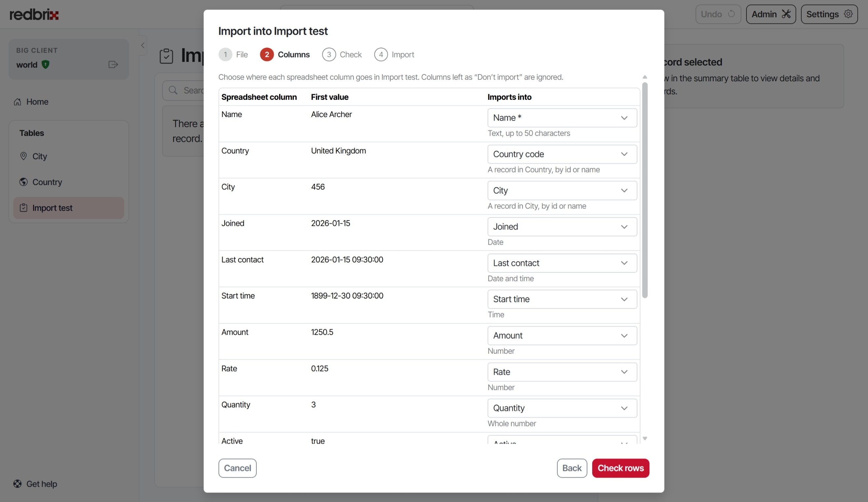Image resolution: width=868 pixels, height=502 pixels.
Task: Click the scrollbar down arrow
Action: tap(645, 438)
